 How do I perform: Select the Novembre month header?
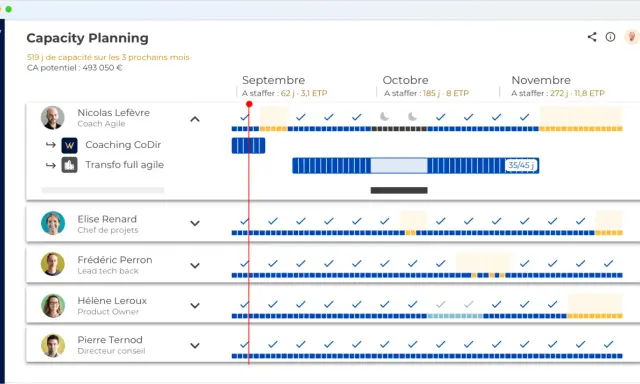541,80
